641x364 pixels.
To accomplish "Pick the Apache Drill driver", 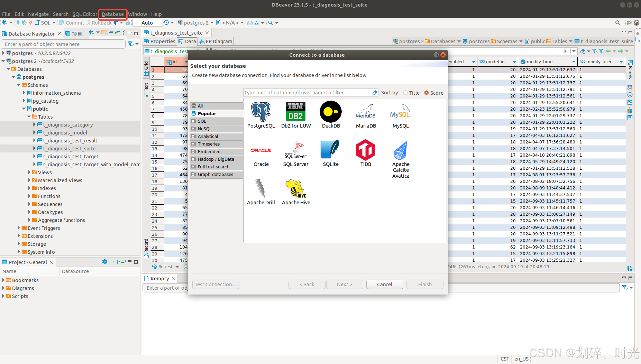I will click(261, 192).
